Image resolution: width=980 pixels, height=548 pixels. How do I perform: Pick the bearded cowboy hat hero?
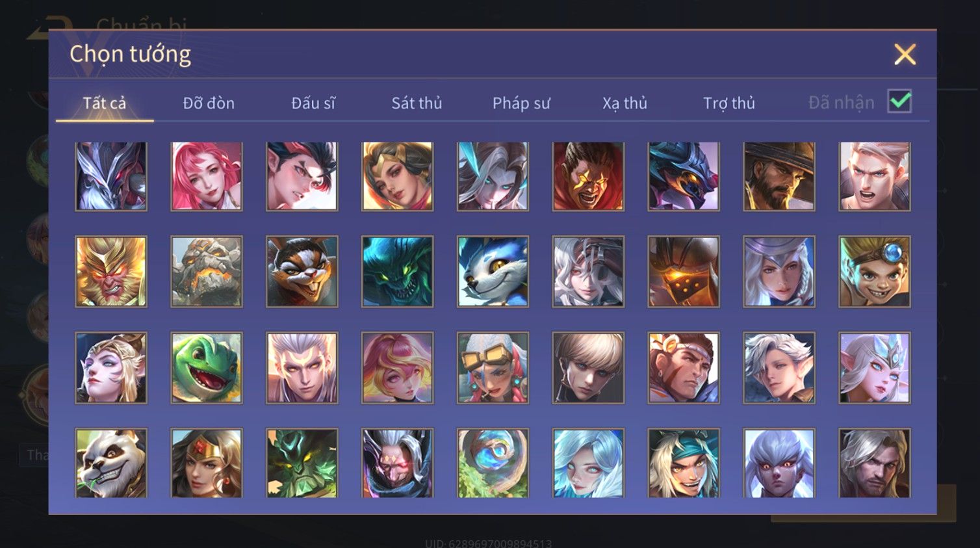point(779,176)
